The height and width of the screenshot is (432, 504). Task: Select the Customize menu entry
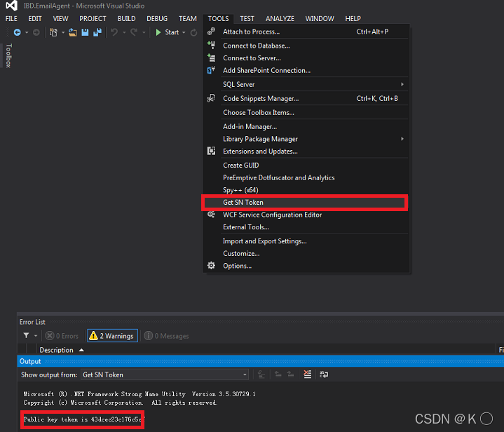(306, 253)
